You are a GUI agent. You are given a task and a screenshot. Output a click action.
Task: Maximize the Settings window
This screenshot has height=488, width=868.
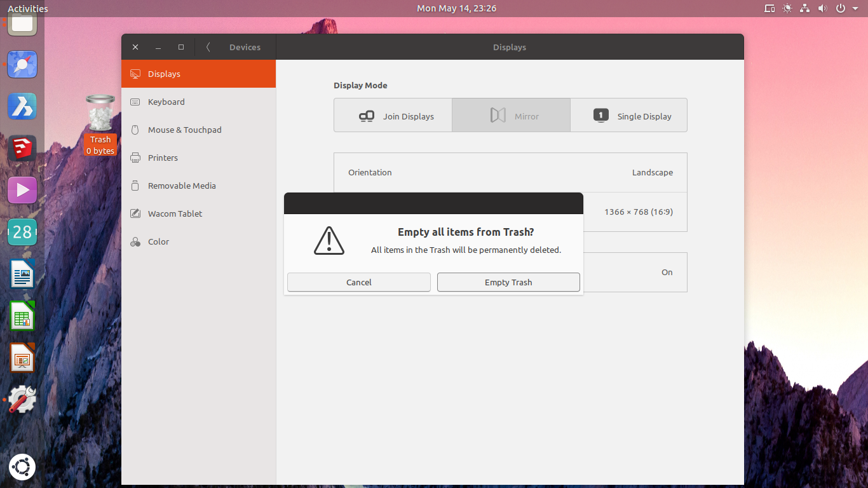tap(181, 47)
